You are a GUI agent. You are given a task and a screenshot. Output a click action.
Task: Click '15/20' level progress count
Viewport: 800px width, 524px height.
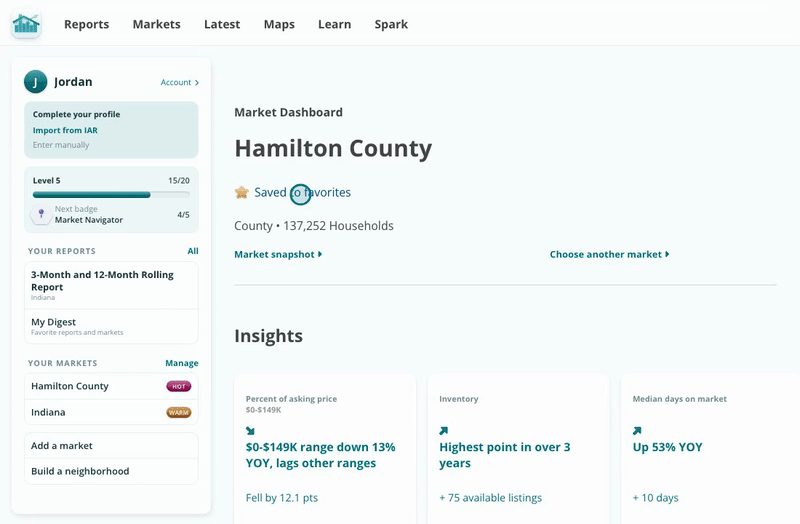179,181
